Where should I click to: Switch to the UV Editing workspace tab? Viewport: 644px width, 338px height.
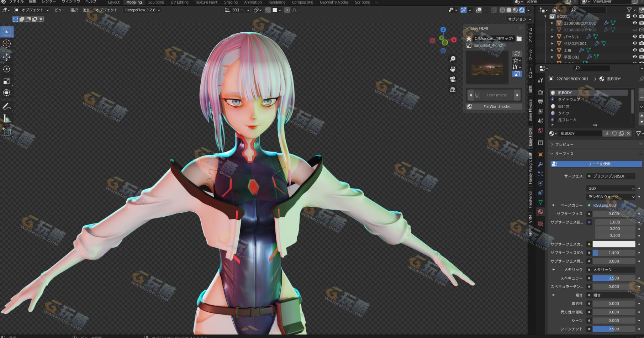click(179, 2)
